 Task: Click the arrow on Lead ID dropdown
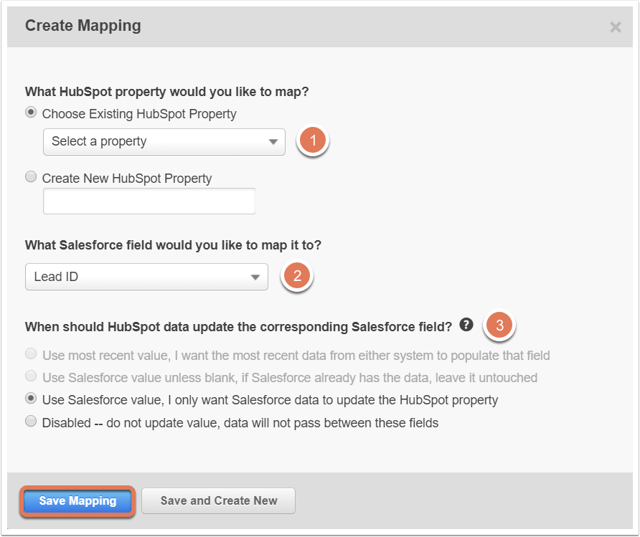click(256, 277)
